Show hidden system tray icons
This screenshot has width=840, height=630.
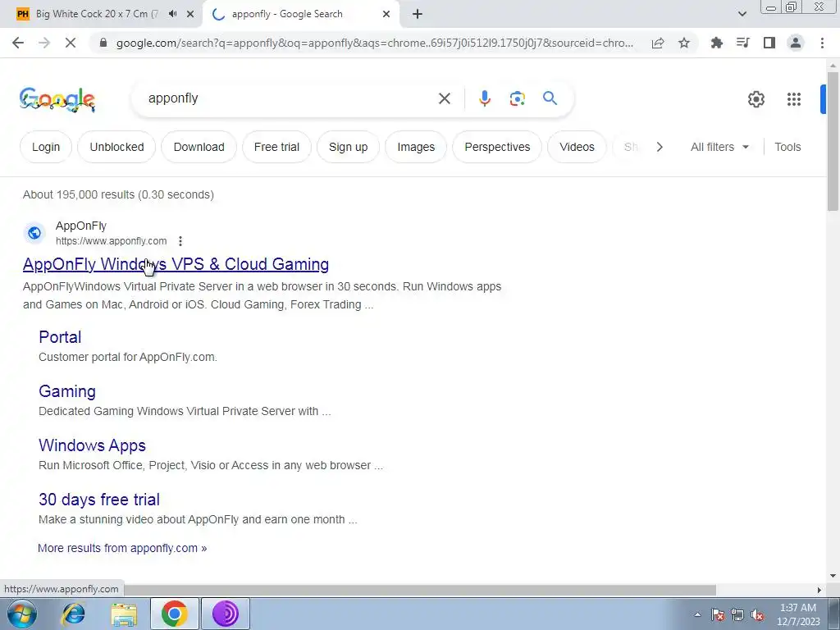[697, 615]
